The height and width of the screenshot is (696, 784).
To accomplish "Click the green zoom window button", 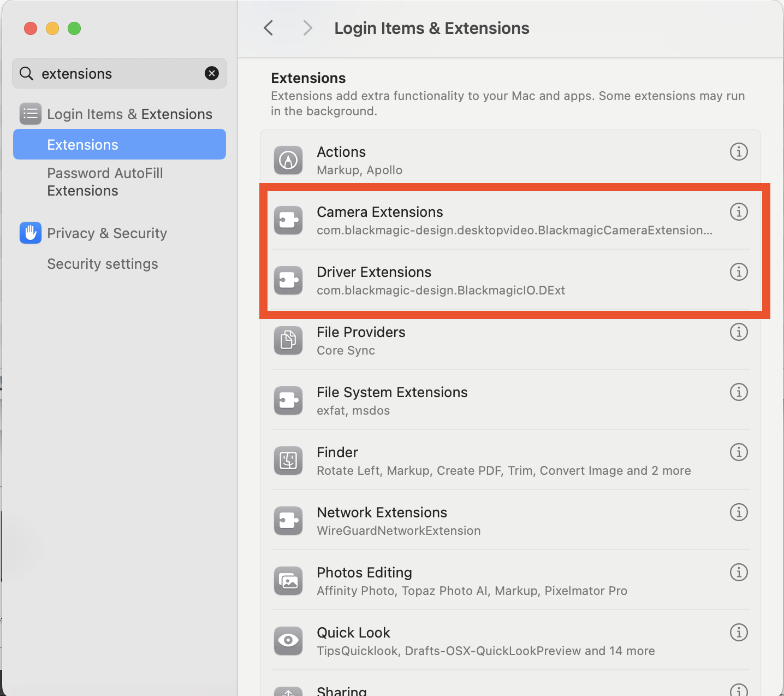I will [74, 28].
